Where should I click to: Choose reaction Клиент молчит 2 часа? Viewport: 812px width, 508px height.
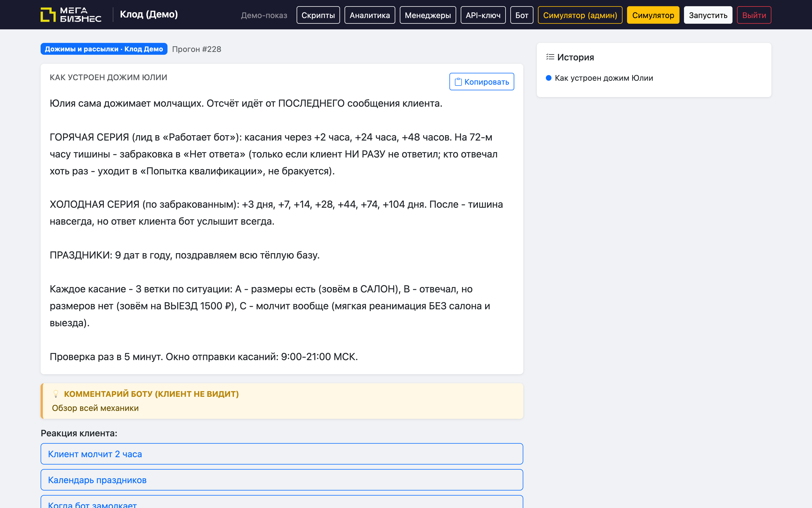pos(282,454)
